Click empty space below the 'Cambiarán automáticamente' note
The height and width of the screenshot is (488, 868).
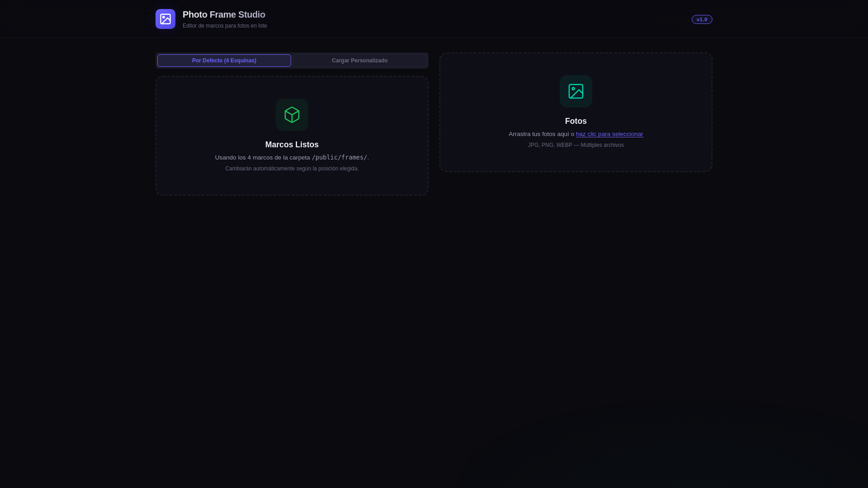click(292, 183)
